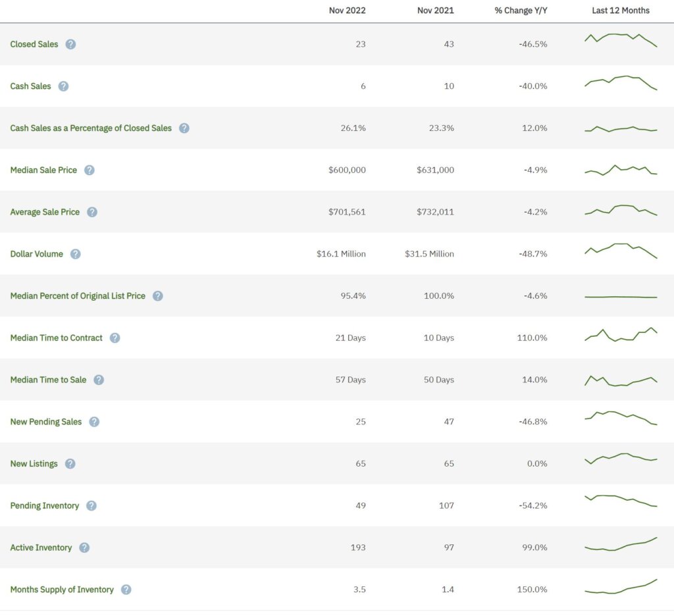Viewport: 674px width, 616px height.
Task: Show help for Median Time to Sale
Action: [99, 380]
